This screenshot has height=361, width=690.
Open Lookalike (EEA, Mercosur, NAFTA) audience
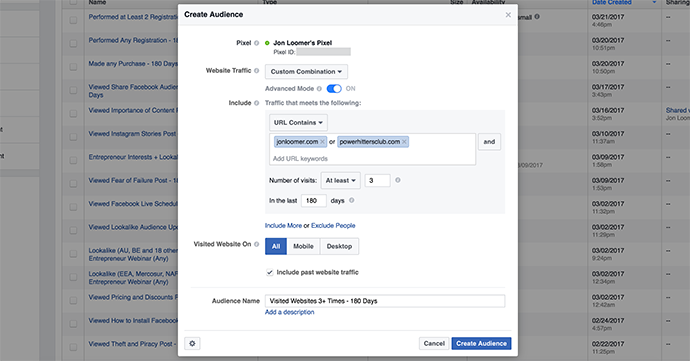(133, 278)
